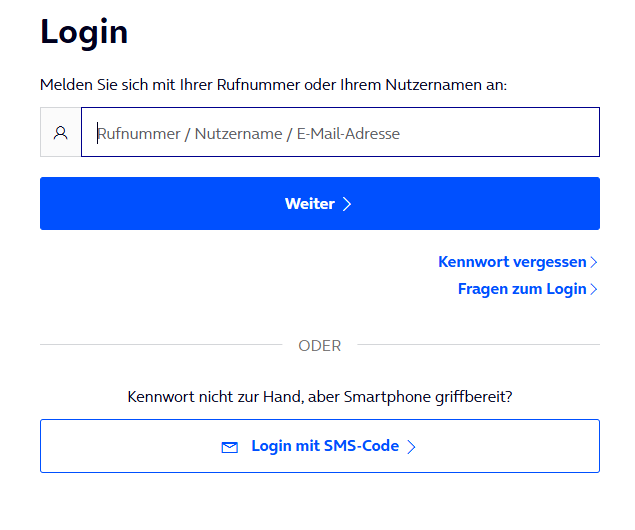Open the Kennwort vergessen link
The image size is (635, 530).
click(512, 262)
